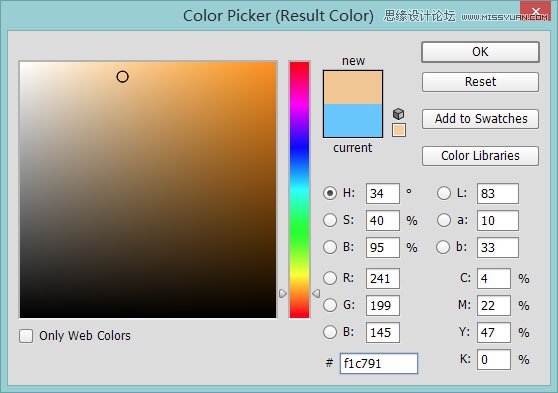
Task: Confirm the color with OK
Action: (x=480, y=52)
